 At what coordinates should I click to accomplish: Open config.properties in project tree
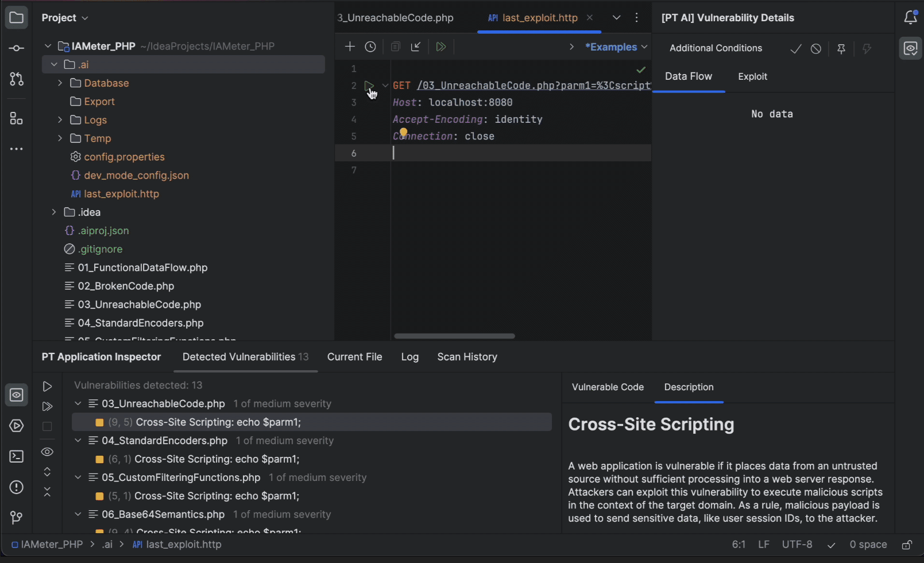tap(124, 157)
